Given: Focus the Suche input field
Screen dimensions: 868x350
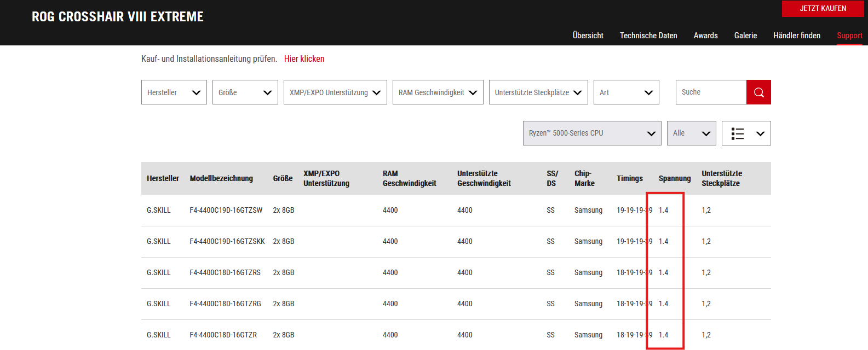Looking at the screenshot, I should click(x=711, y=92).
